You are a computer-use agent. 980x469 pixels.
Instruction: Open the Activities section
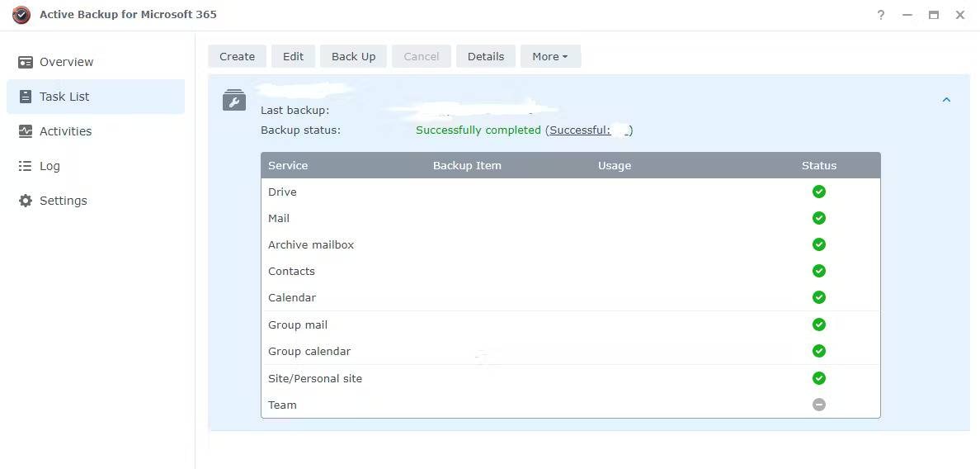point(96,131)
